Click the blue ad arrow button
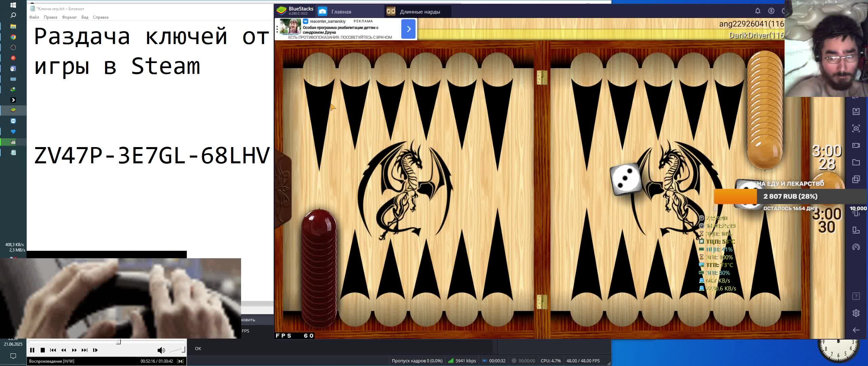The image size is (868, 366). tap(408, 29)
